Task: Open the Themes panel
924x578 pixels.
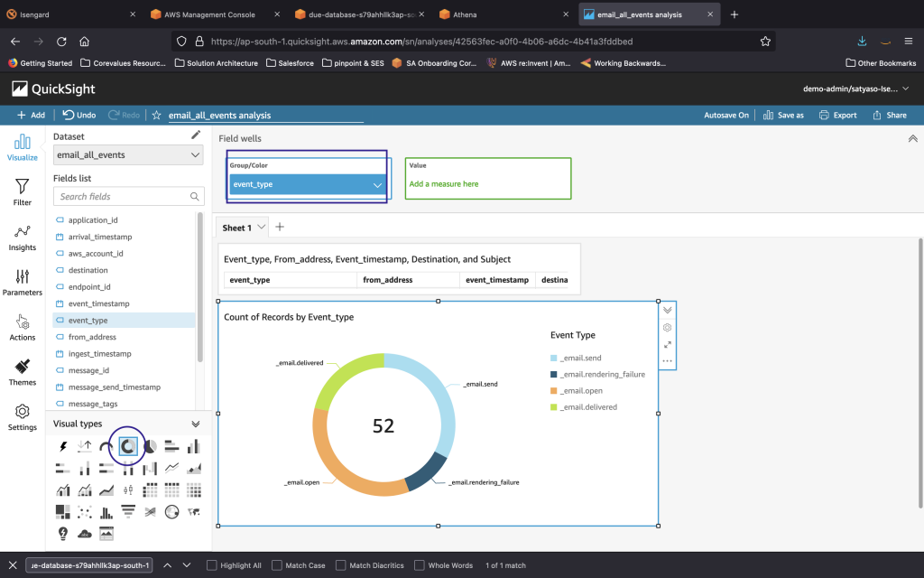Action: (x=23, y=371)
